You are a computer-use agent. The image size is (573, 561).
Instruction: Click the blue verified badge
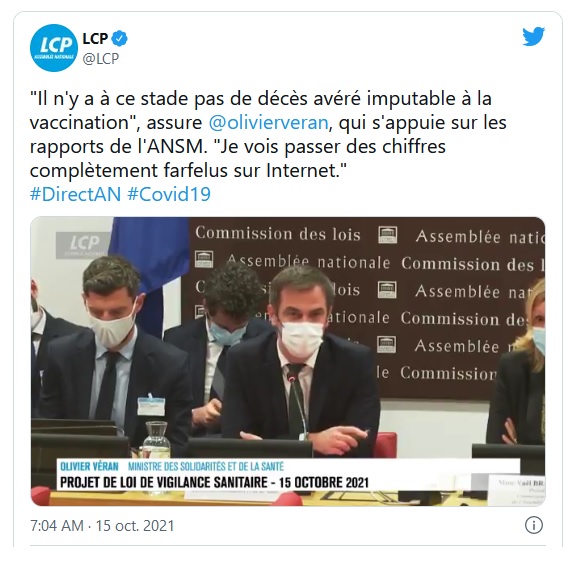coord(119,38)
